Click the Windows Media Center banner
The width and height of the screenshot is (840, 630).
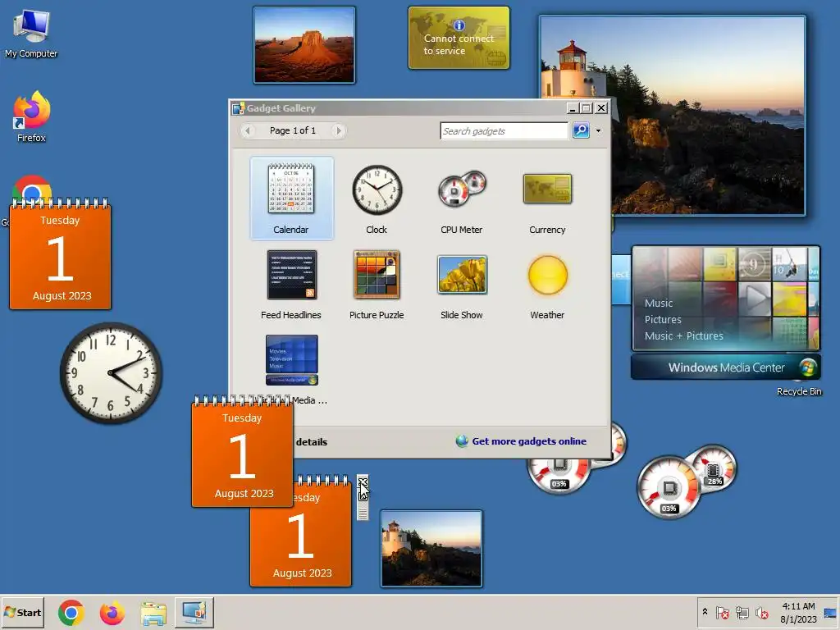(x=726, y=367)
